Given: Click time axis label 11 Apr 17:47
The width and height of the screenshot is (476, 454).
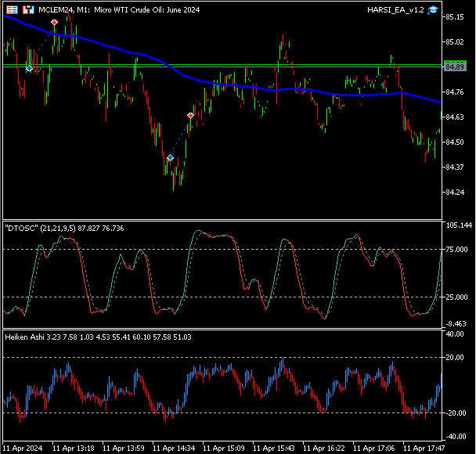Looking at the screenshot, I should [424, 449].
